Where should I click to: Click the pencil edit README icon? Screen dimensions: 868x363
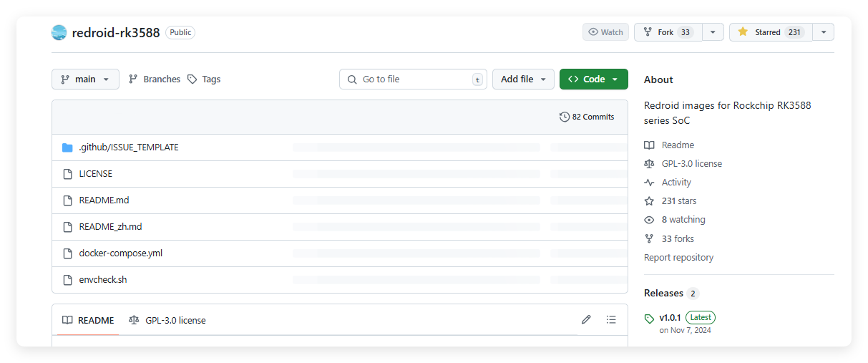coord(586,320)
